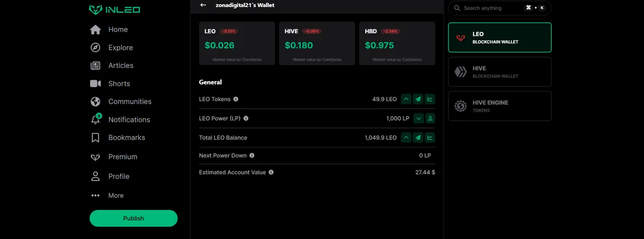
Task: Show info for LEO Power (LP)
Action: point(246,118)
